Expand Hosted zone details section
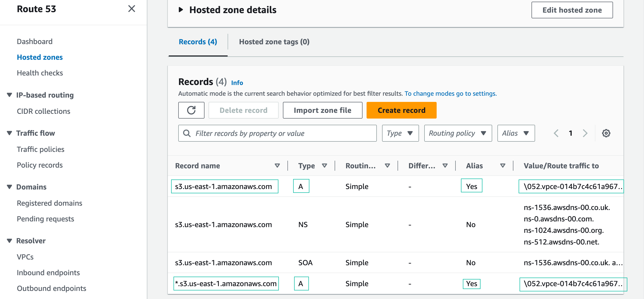 (x=181, y=10)
